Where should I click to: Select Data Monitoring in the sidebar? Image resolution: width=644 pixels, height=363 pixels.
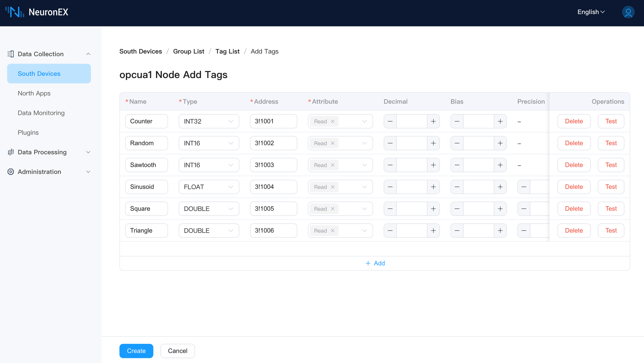(41, 113)
